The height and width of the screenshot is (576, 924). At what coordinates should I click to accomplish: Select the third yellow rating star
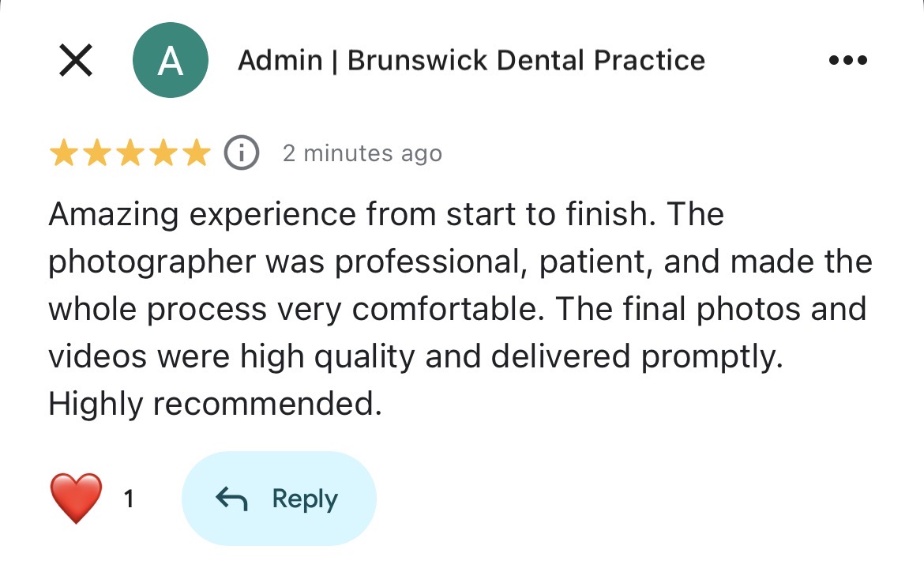tap(130, 152)
